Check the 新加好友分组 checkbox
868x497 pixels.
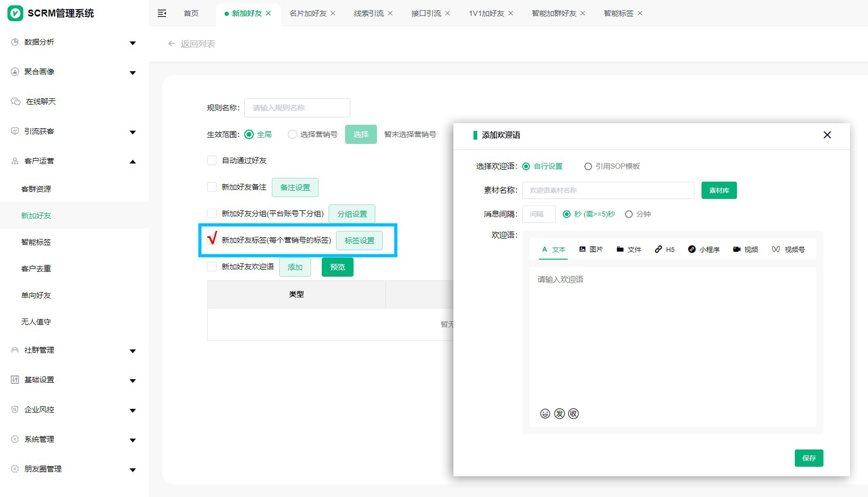pos(212,213)
